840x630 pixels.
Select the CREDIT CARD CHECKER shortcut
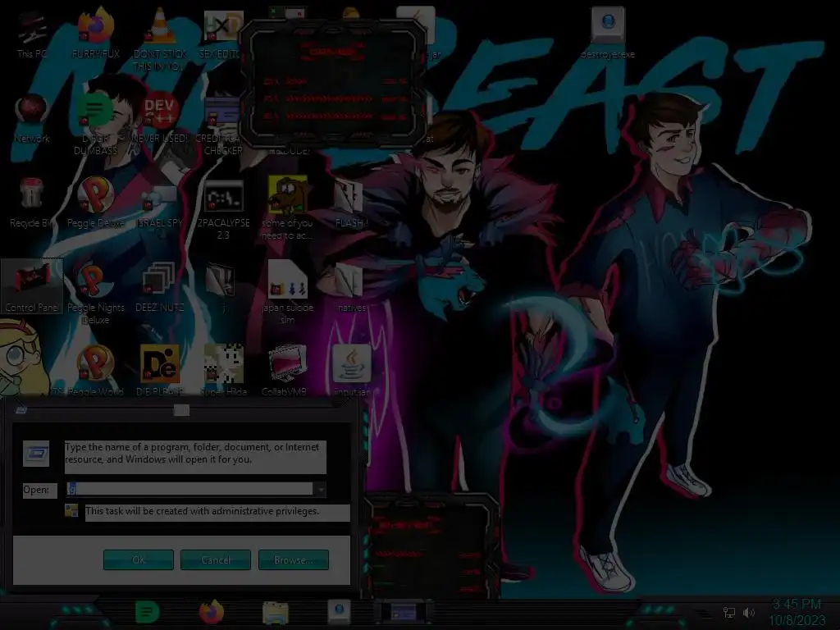pyautogui.click(x=223, y=125)
